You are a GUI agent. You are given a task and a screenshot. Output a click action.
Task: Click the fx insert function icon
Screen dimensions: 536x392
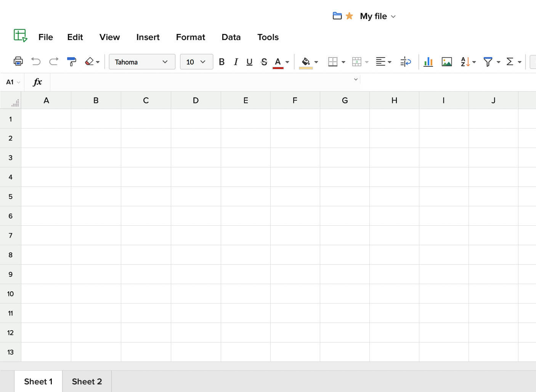point(37,82)
